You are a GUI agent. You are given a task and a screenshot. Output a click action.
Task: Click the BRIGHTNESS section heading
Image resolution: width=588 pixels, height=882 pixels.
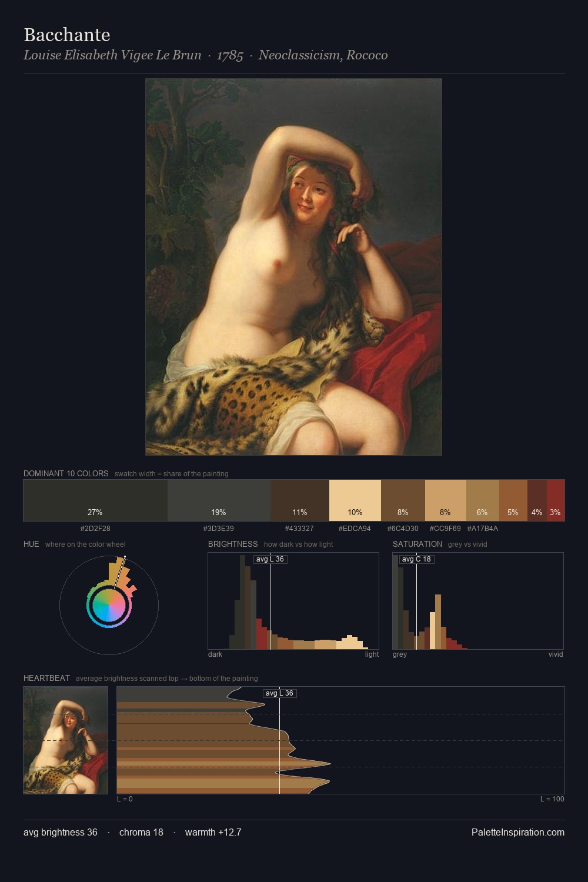(x=233, y=544)
